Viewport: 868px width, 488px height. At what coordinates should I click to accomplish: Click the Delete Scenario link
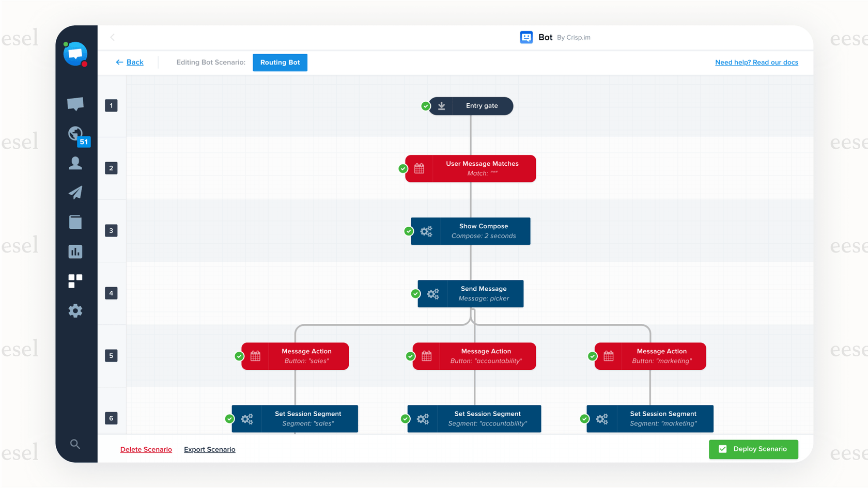click(x=146, y=450)
